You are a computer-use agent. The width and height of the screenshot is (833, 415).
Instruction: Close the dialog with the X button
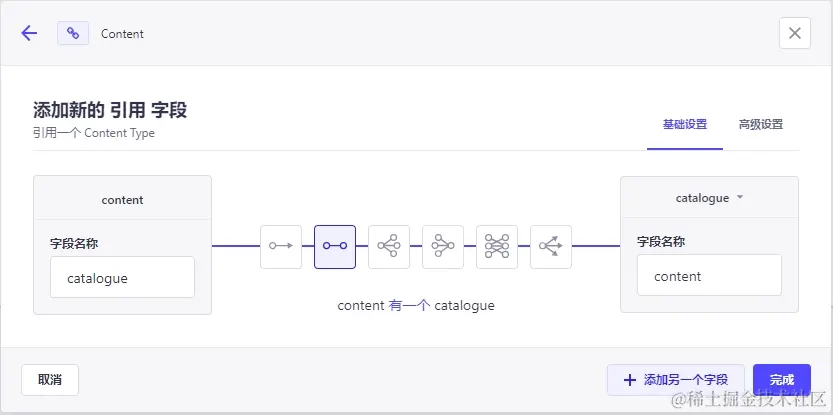(795, 33)
